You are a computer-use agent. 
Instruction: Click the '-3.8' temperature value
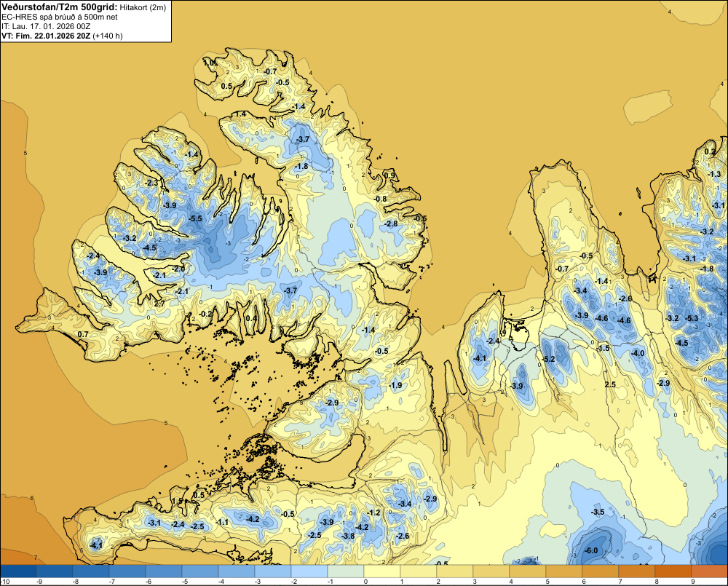348,536
